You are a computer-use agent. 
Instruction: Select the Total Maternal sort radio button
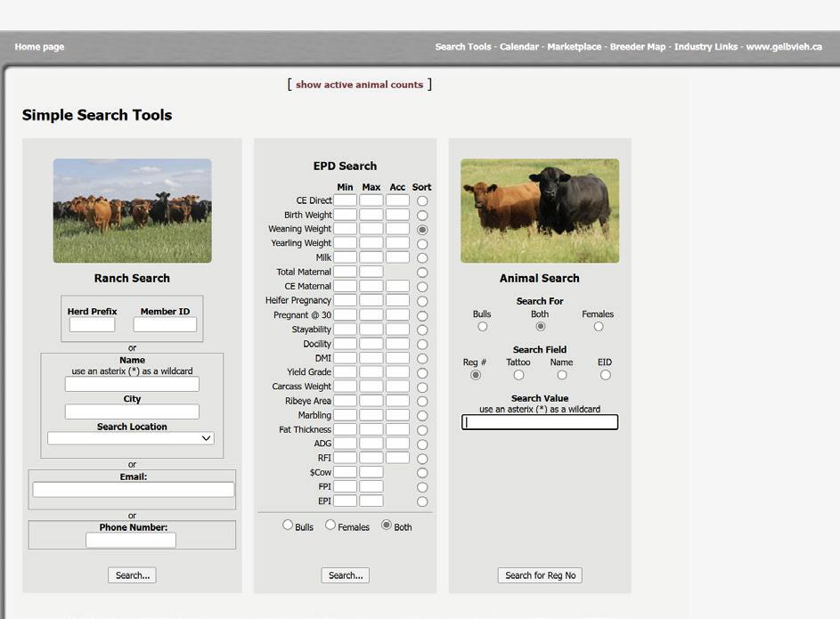pos(422,273)
